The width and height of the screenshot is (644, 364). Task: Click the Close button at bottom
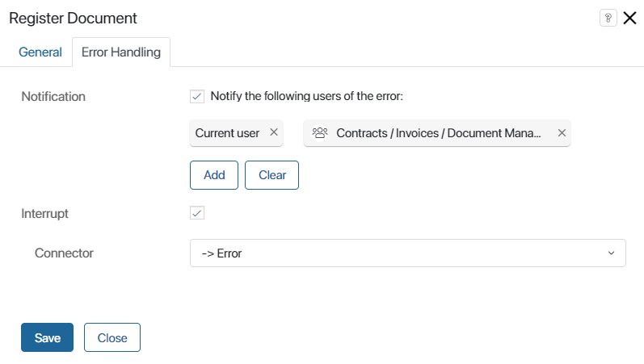[x=112, y=337]
